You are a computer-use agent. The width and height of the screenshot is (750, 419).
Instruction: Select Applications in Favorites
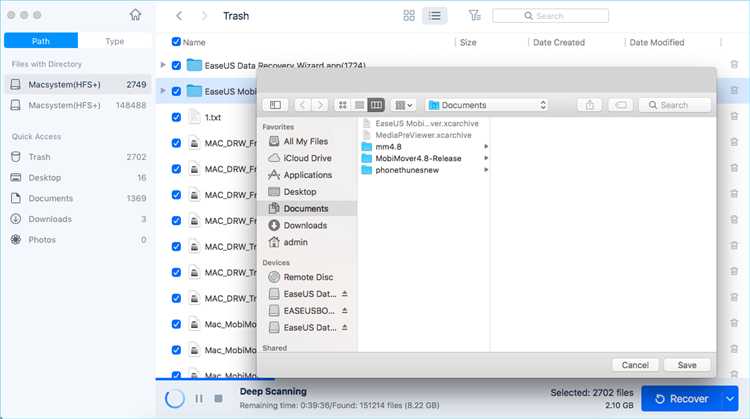(306, 175)
